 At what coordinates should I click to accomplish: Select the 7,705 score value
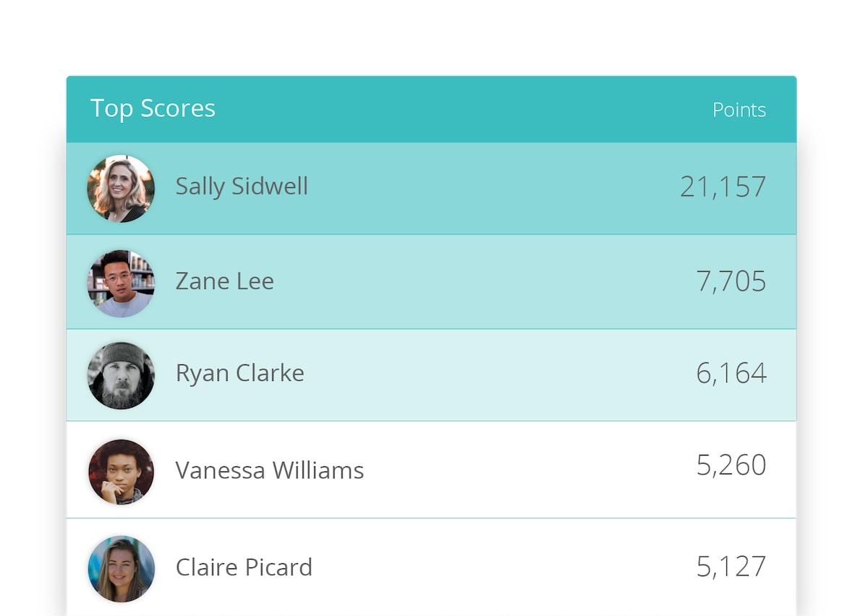point(731,281)
